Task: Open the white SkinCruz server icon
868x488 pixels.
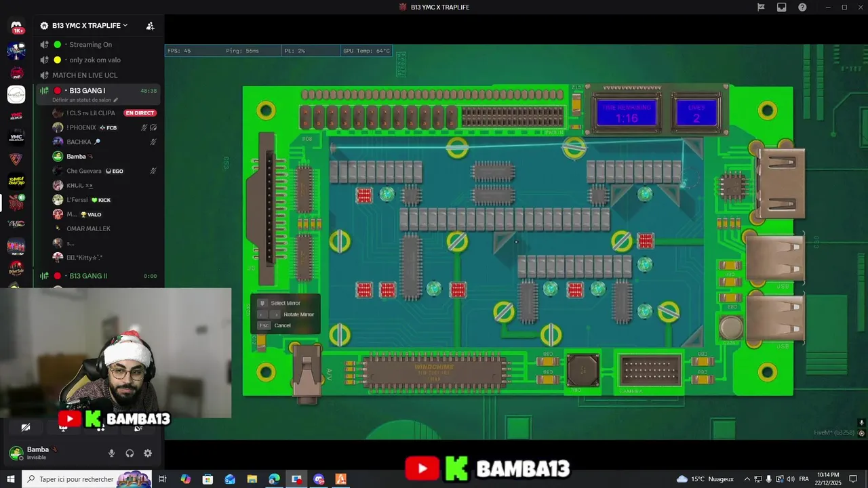Action: (x=16, y=94)
